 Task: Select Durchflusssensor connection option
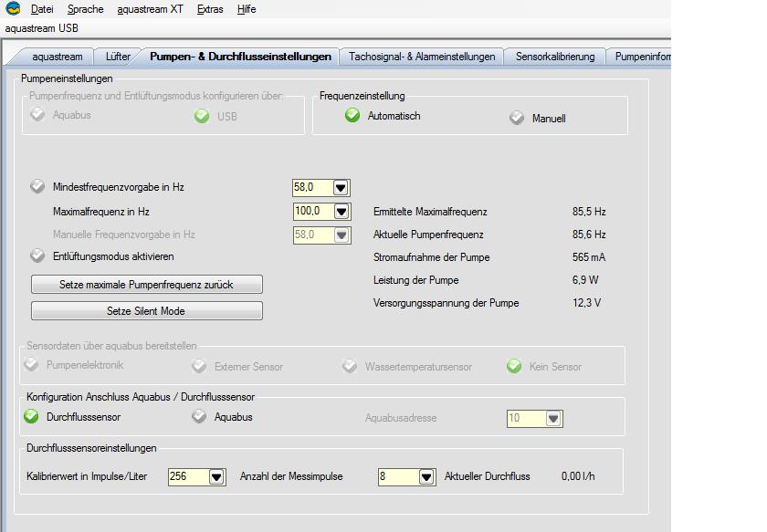pos(32,417)
